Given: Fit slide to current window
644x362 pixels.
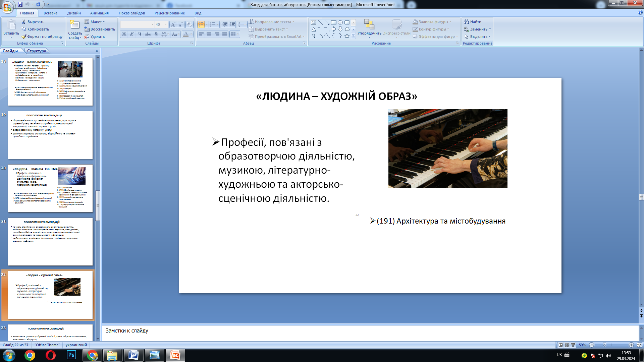Looking at the screenshot, I should point(639,345).
